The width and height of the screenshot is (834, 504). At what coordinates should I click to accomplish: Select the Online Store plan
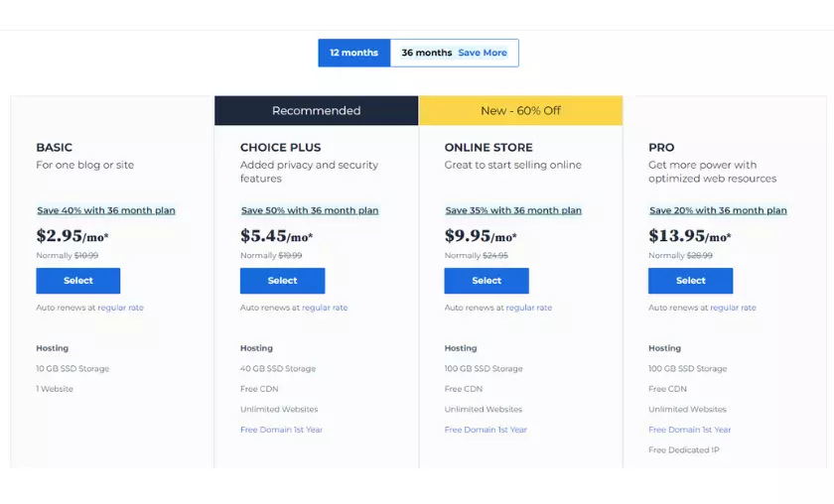point(486,281)
